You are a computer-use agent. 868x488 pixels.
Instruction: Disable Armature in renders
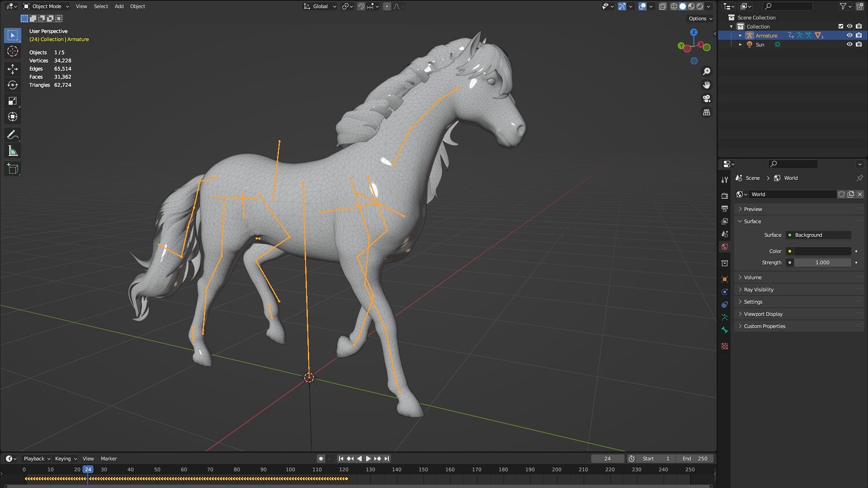click(859, 35)
